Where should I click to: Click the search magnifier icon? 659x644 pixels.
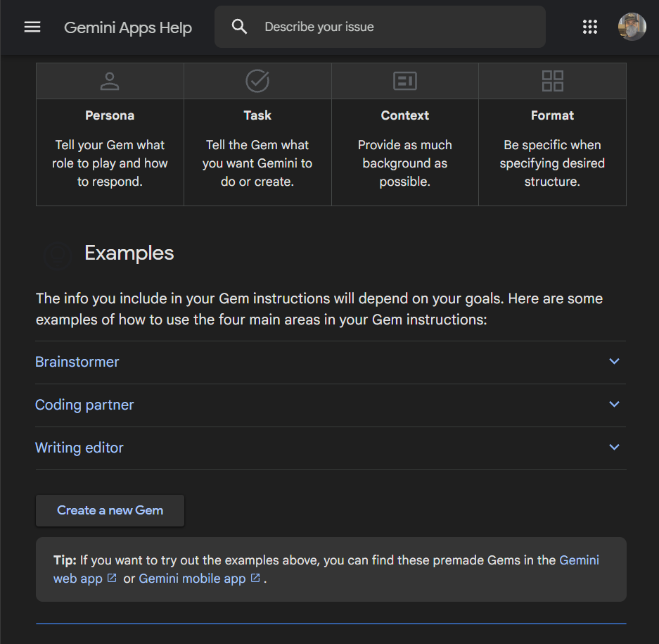[239, 27]
